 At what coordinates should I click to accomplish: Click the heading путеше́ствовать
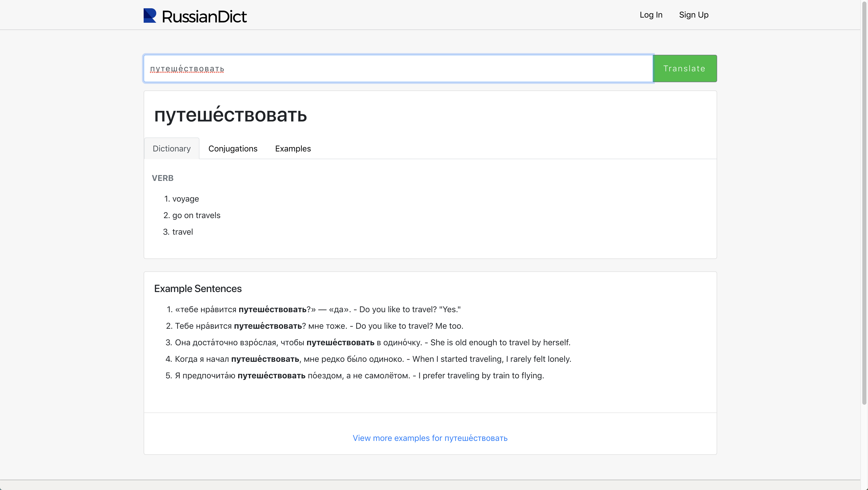230,116
